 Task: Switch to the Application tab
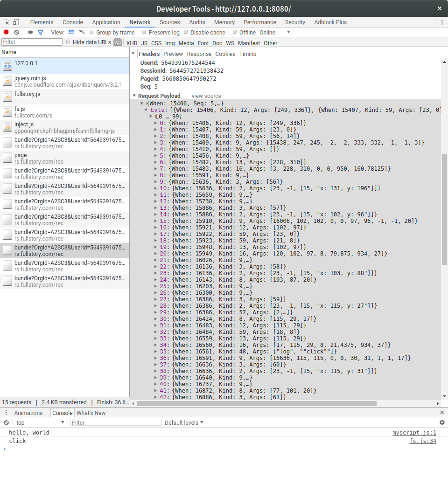click(x=106, y=22)
